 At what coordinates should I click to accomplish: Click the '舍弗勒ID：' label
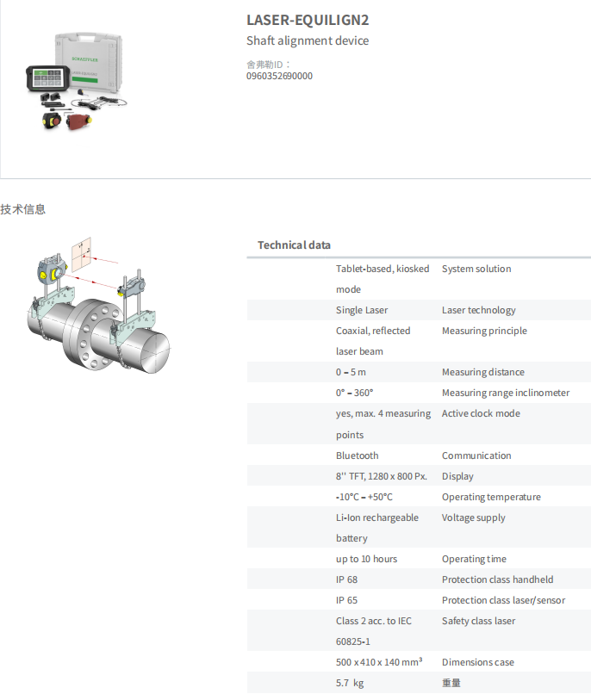269,65
